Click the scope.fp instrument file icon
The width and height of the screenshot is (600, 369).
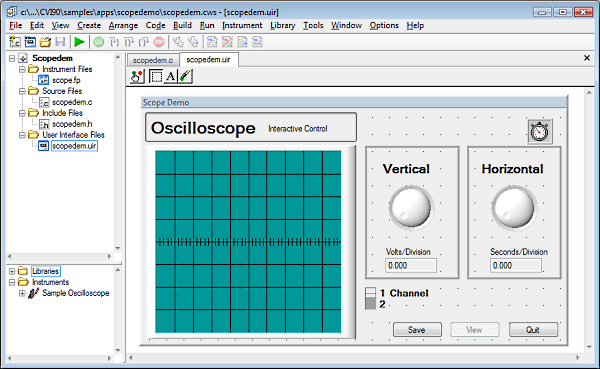pyautogui.click(x=44, y=80)
